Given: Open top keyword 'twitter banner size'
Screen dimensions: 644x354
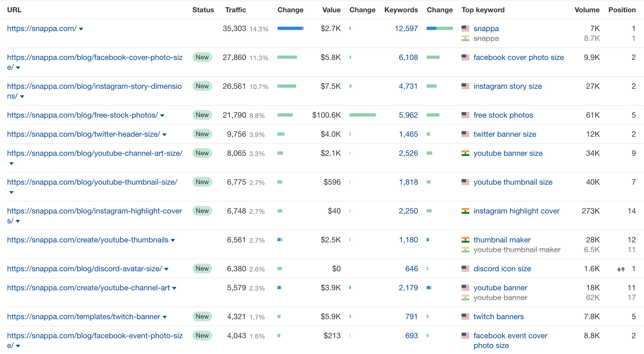Looking at the screenshot, I should [x=505, y=134].
